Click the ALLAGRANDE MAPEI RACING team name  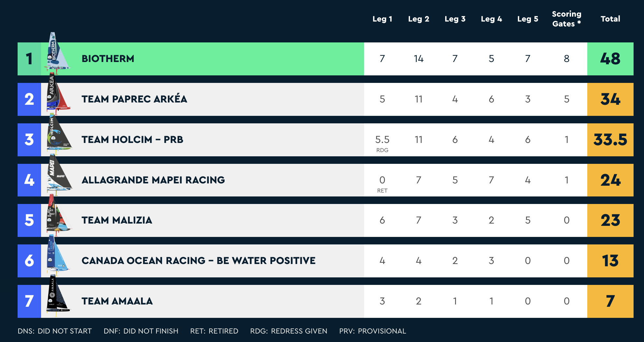click(153, 180)
